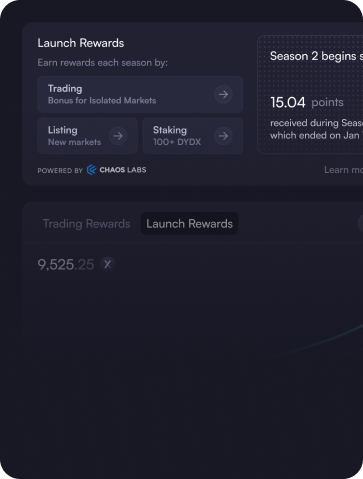
Task: Click the 'Earn rewards each season by:' text
Action: (x=102, y=63)
